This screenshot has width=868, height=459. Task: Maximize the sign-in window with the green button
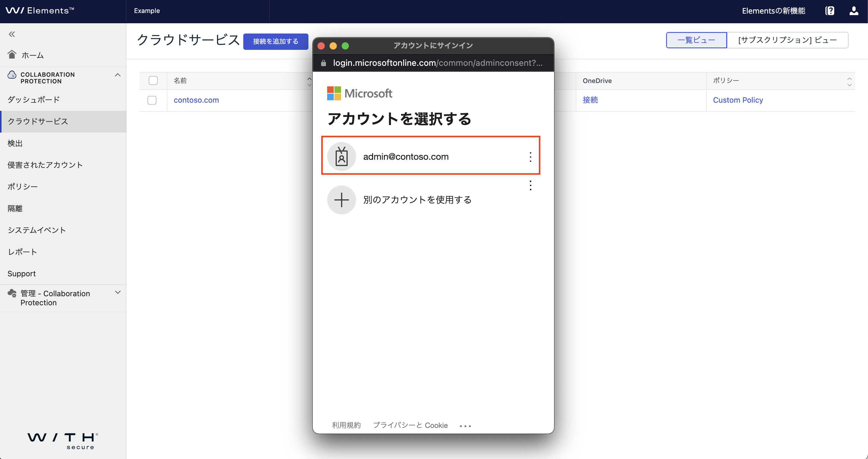[345, 46]
